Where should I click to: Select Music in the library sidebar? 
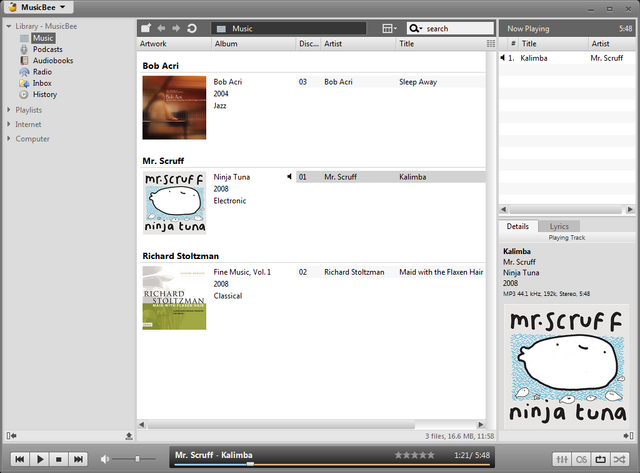click(x=43, y=38)
